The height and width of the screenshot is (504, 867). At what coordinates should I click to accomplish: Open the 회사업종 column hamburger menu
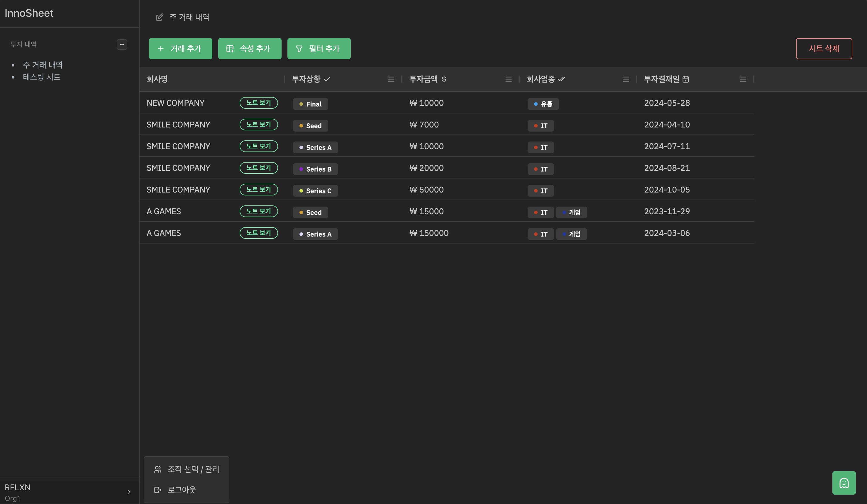626,79
